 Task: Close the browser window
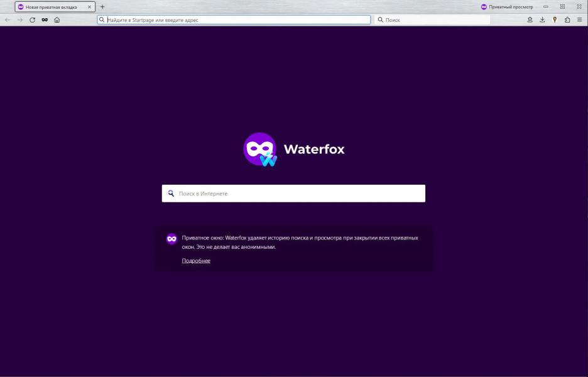pos(579,7)
